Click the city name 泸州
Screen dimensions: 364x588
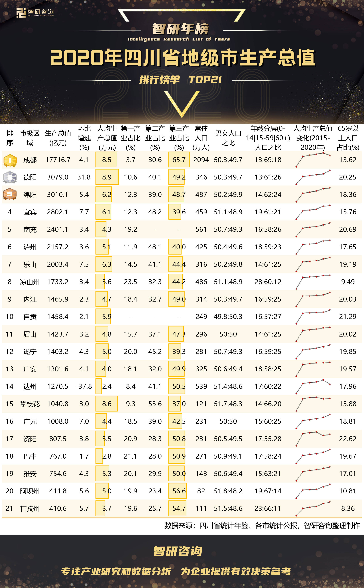[x=30, y=247]
